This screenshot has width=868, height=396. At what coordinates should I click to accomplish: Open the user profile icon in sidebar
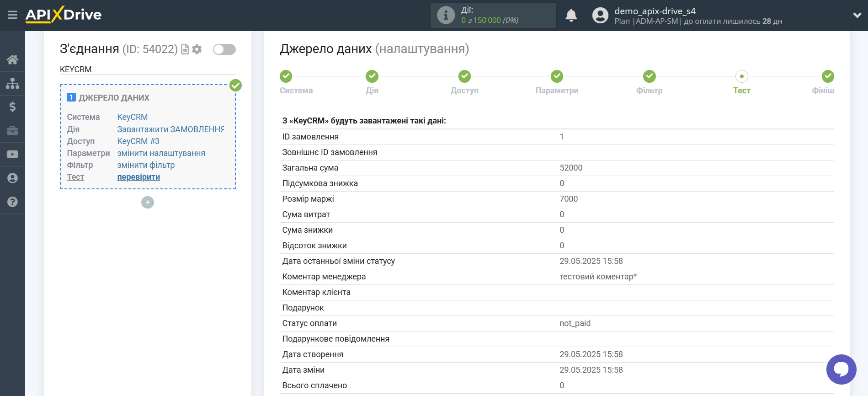pos(12,178)
